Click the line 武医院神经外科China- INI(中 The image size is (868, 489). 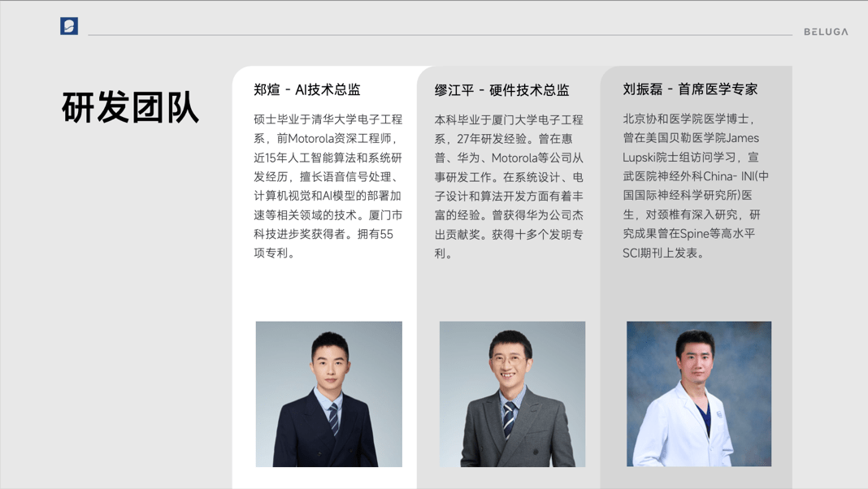tap(695, 176)
